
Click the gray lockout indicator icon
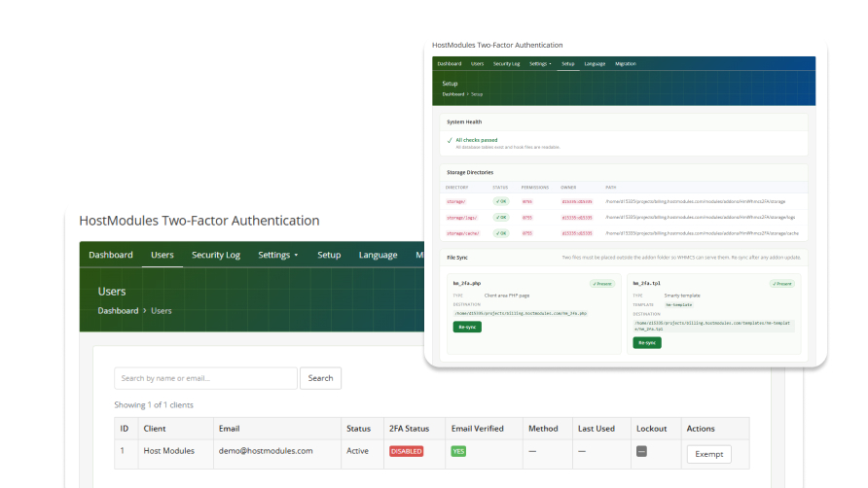(641, 451)
